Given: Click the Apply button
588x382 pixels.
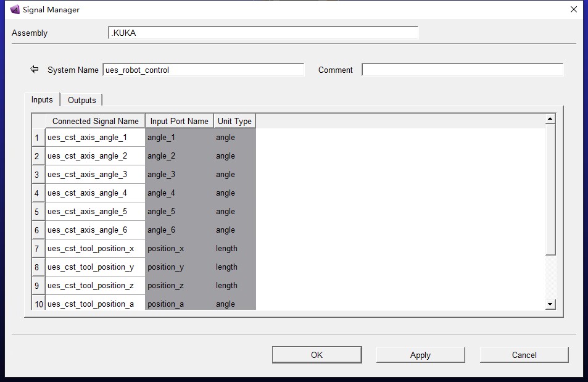Looking at the screenshot, I should 420,355.
